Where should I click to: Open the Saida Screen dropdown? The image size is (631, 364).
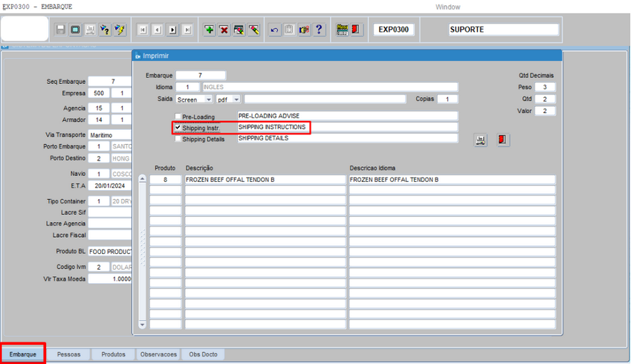208,100
